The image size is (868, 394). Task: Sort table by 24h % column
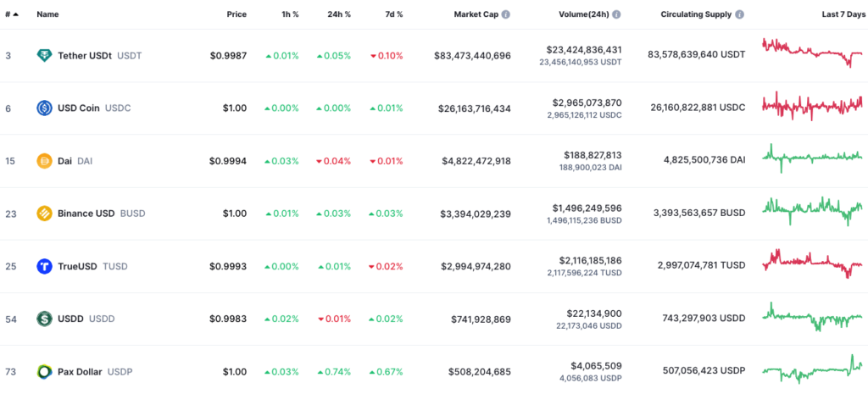coord(339,15)
